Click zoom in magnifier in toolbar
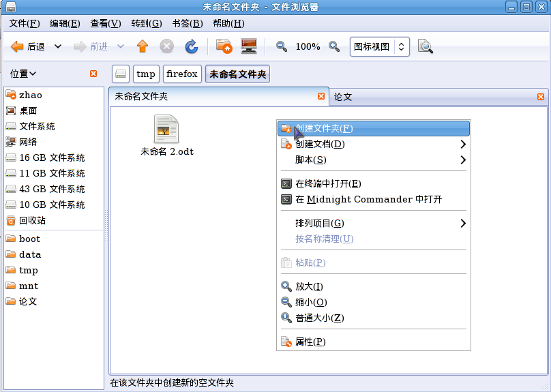The height and width of the screenshot is (392, 551). [x=334, y=46]
